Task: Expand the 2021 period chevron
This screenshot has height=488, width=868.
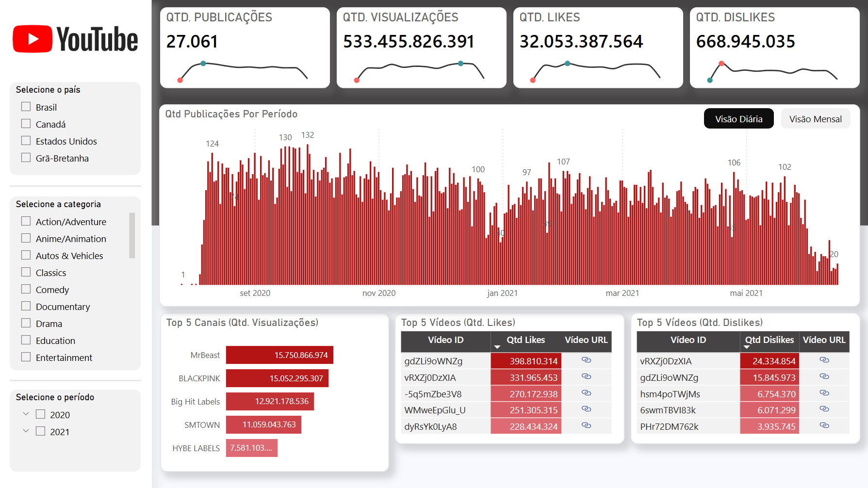Action: (x=26, y=431)
